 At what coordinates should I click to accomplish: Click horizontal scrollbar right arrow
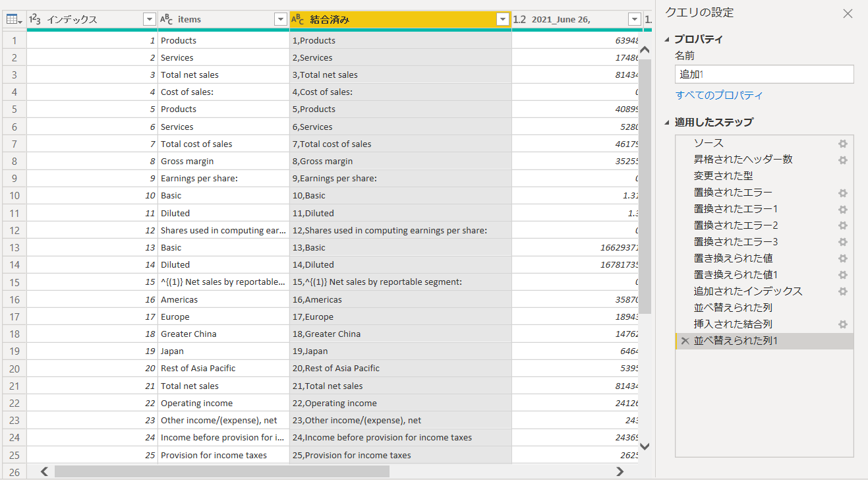point(620,471)
